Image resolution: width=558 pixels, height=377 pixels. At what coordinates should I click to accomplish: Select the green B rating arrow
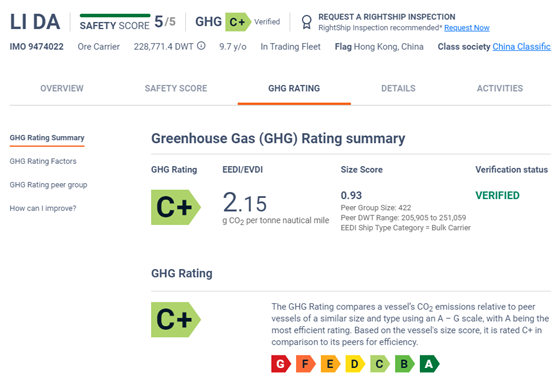click(x=405, y=364)
